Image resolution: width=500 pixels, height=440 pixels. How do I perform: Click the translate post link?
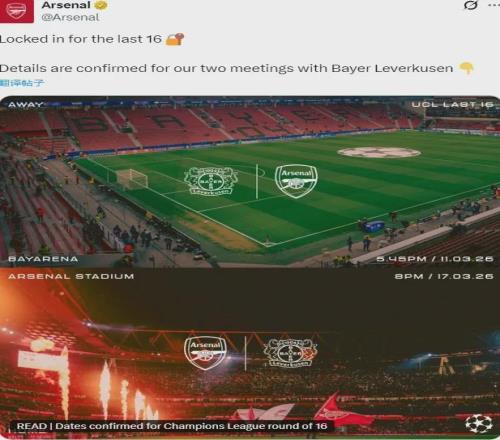click(22, 83)
